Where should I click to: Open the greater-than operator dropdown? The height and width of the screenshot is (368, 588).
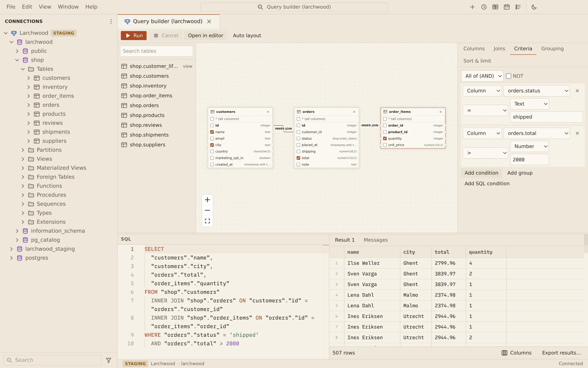485,153
